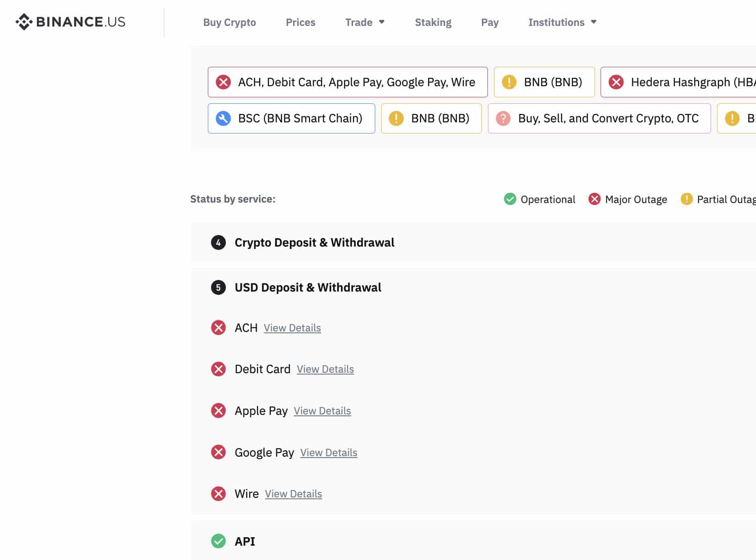Click the pink question mark icon

(503, 118)
